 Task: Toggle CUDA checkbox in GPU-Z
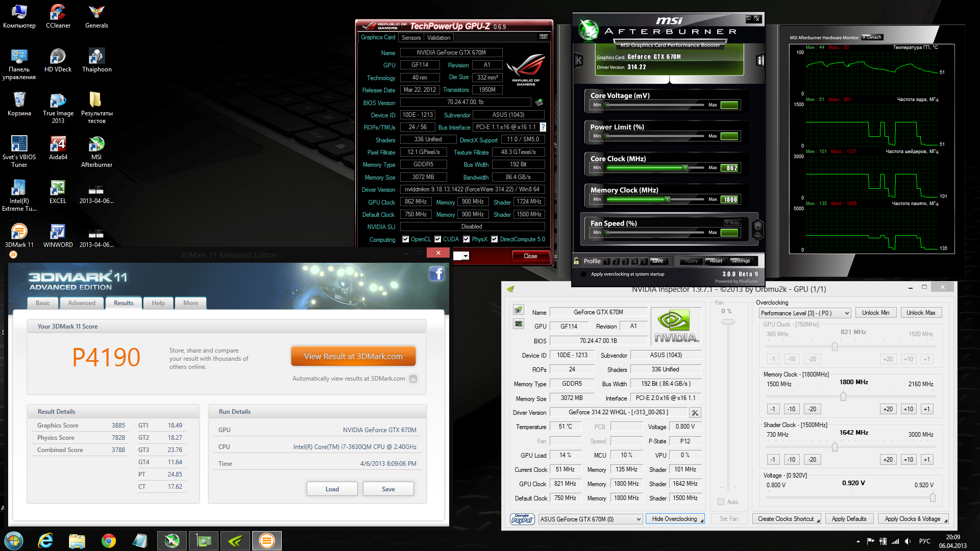pos(437,239)
